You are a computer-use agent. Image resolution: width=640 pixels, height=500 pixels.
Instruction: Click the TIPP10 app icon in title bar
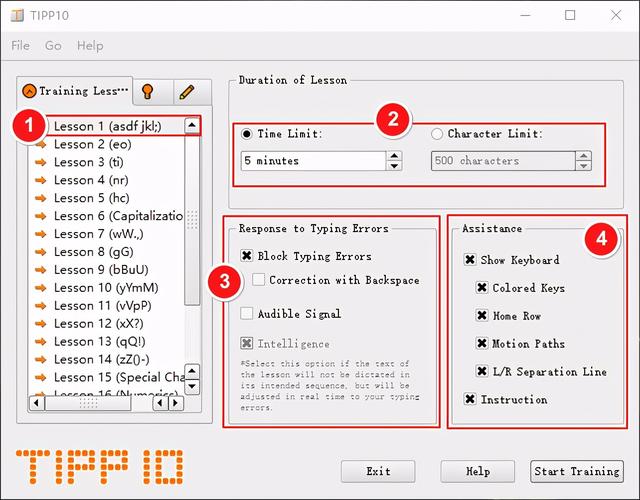17,15
